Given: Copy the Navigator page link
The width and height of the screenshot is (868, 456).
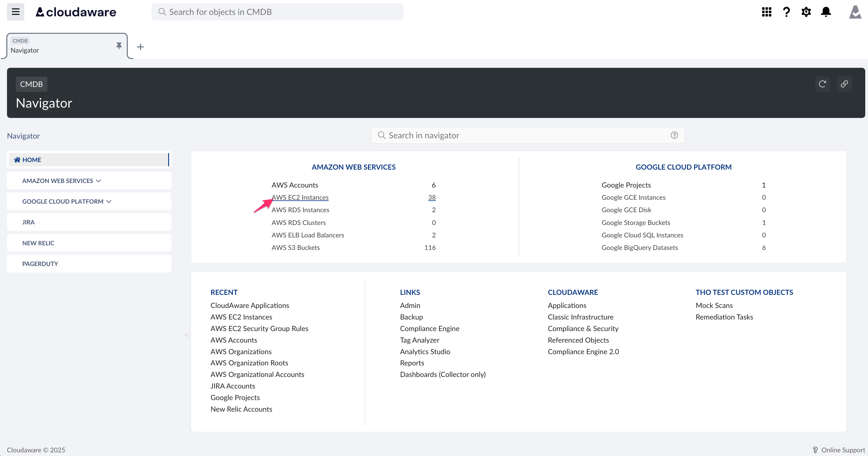Looking at the screenshot, I should tap(844, 84).
